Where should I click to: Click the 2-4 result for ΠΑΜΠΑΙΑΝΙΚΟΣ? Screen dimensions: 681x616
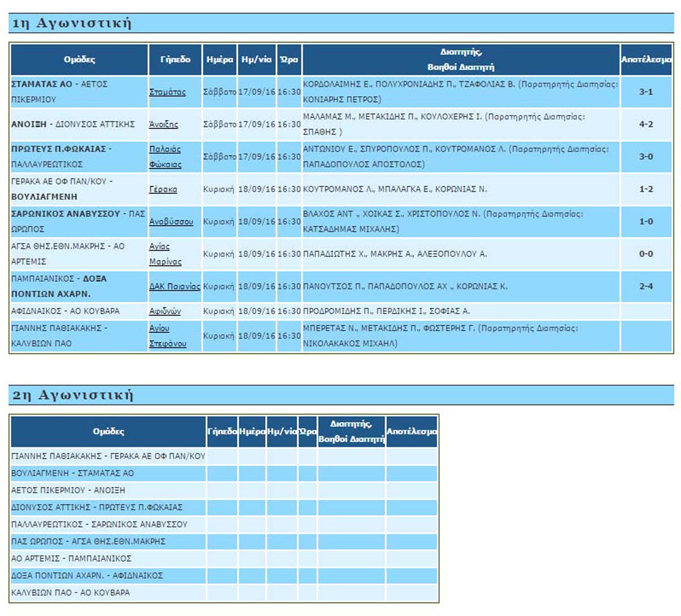(646, 286)
